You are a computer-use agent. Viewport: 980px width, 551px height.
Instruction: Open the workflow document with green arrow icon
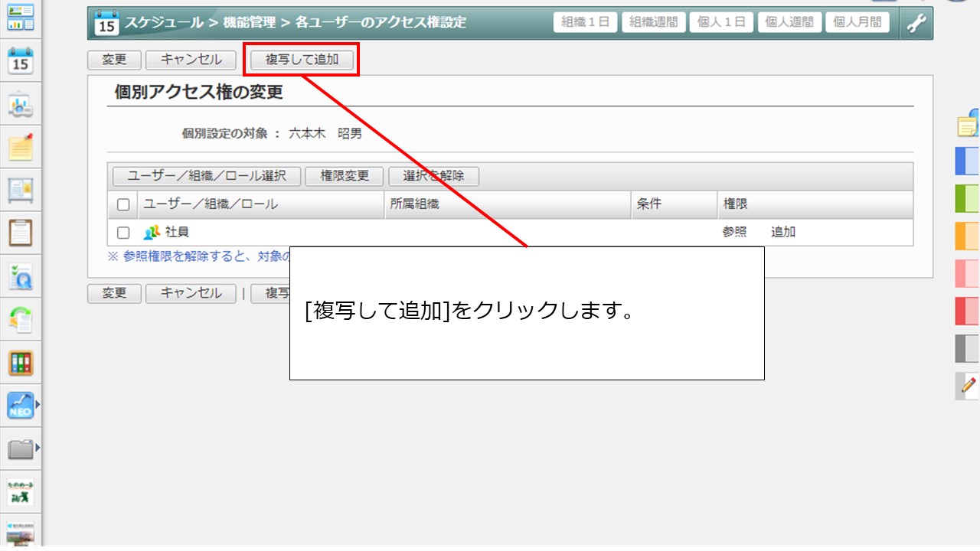pos(21,320)
